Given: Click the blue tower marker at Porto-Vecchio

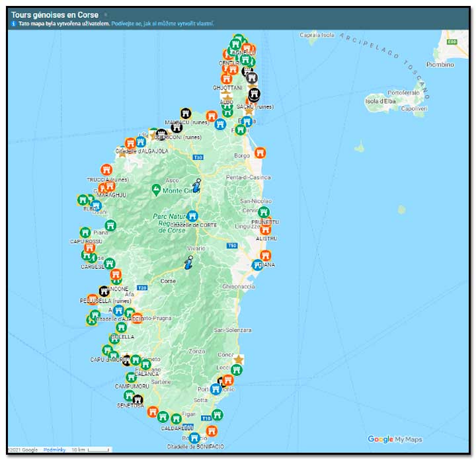Looking at the screenshot, I should point(216,389).
